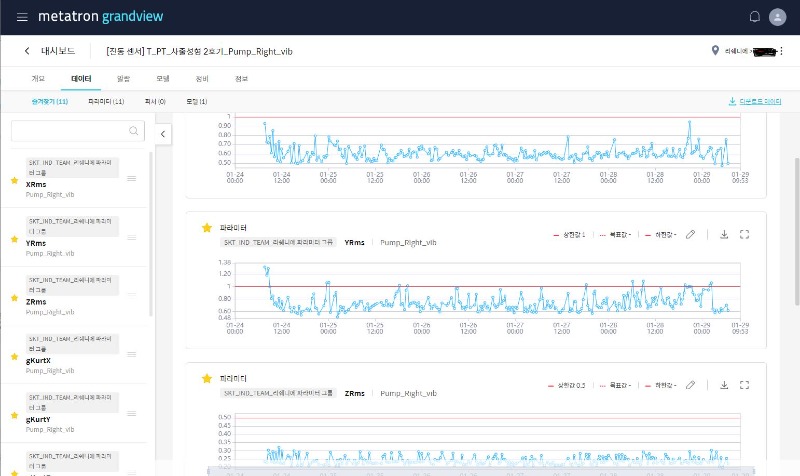Toggle favorite star for XRms in the sidebar

pyautogui.click(x=14, y=180)
